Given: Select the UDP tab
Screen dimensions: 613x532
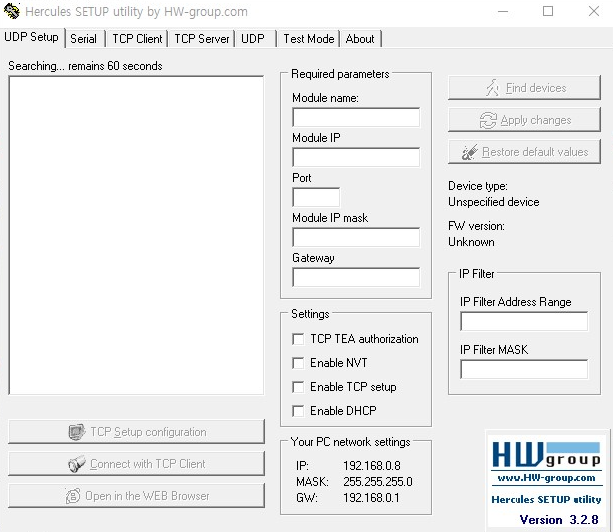Looking at the screenshot, I should coord(253,39).
